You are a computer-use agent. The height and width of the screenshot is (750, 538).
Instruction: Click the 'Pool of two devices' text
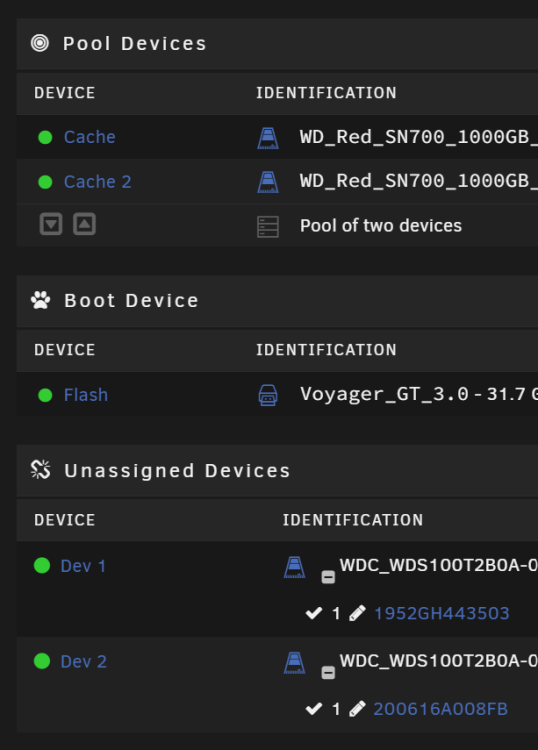(381, 226)
